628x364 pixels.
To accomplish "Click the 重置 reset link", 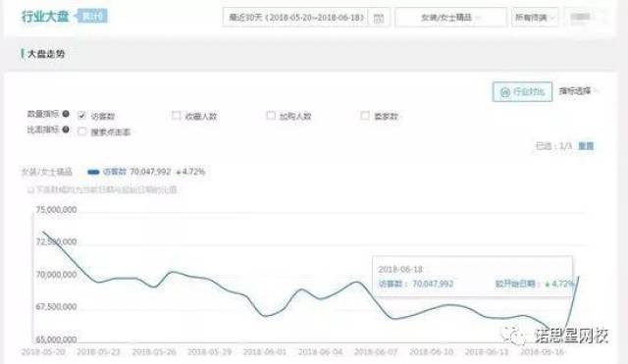I will [x=586, y=146].
